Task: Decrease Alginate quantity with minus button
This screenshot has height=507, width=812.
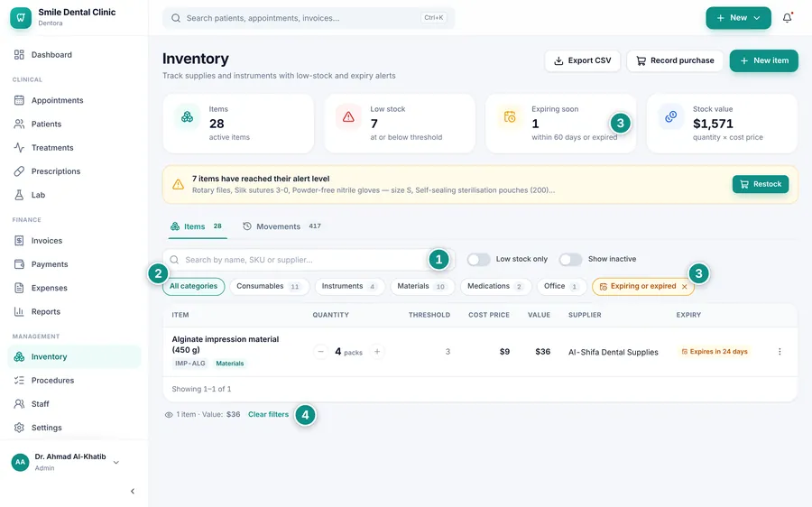Action: point(320,352)
